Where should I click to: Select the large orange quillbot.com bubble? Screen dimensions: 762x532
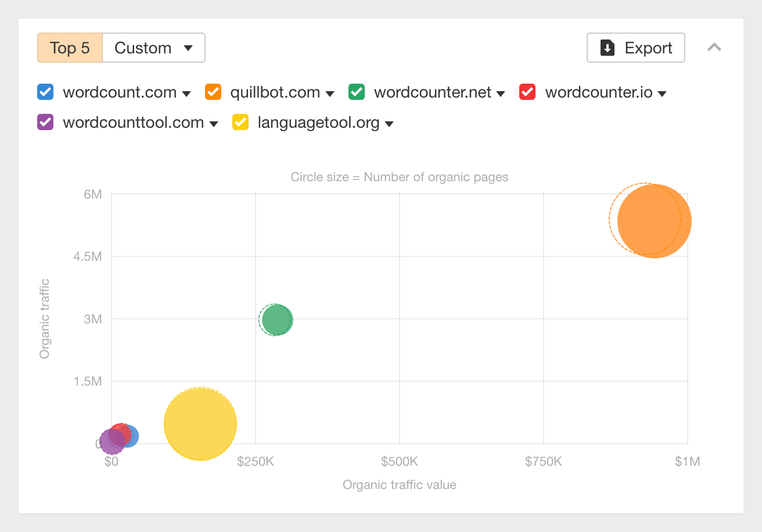pyautogui.click(x=653, y=221)
